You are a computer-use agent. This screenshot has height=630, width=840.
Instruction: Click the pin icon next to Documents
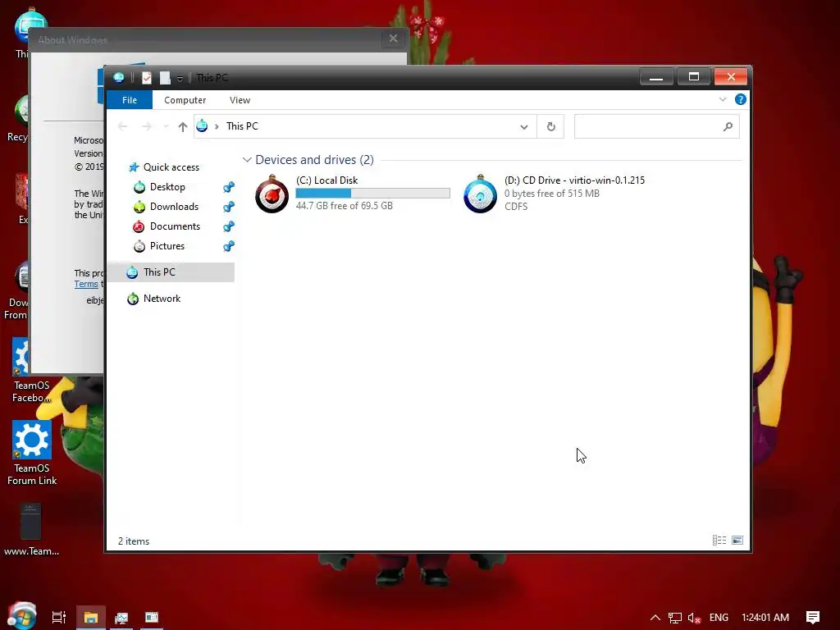point(229,226)
